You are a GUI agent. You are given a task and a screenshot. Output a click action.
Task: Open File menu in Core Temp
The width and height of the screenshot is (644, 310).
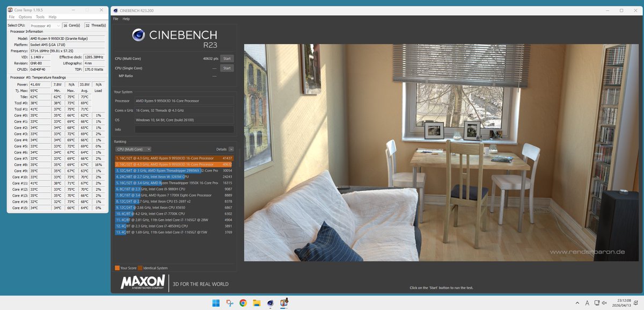click(12, 17)
